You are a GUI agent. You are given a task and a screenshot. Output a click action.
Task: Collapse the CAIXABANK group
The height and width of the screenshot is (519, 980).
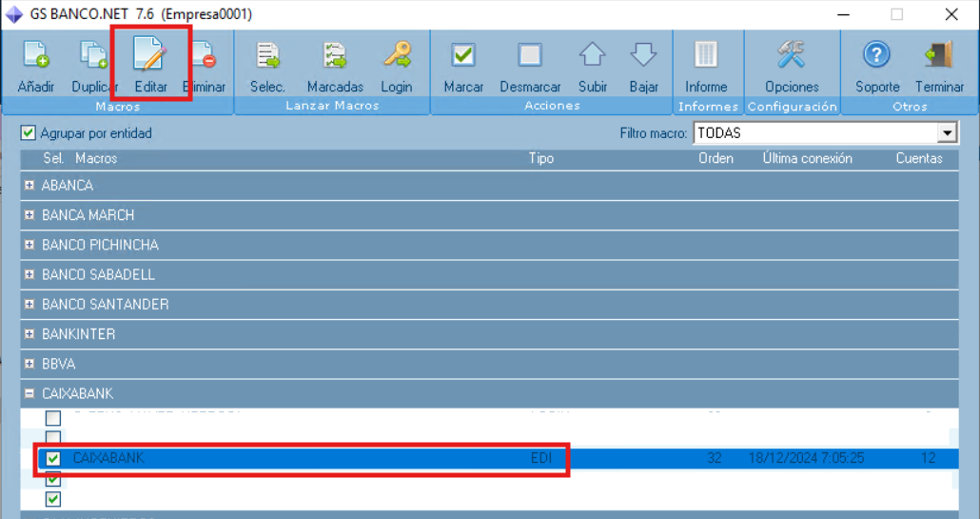[29, 393]
